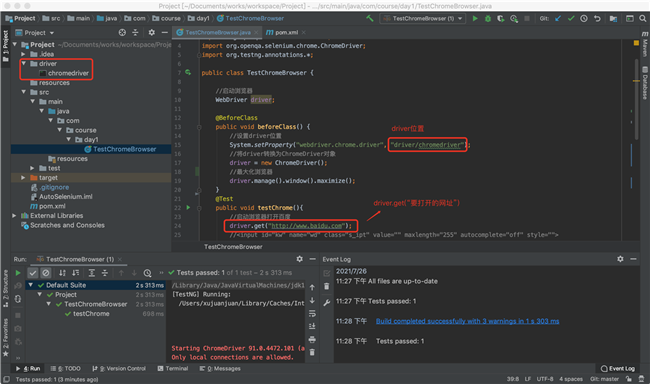Toggle Show Ignored tests button

(x=46, y=273)
